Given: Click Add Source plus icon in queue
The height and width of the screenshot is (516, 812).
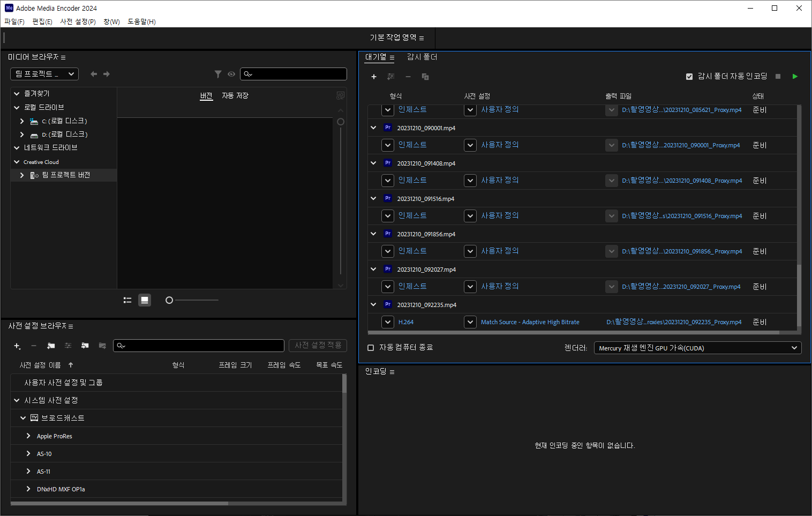Looking at the screenshot, I should [x=374, y=77].
